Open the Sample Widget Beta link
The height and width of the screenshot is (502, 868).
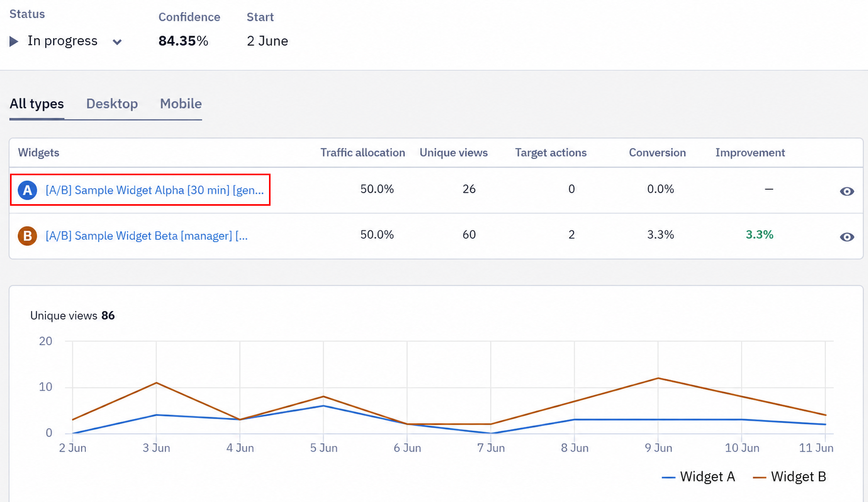(x=147, y=236)
